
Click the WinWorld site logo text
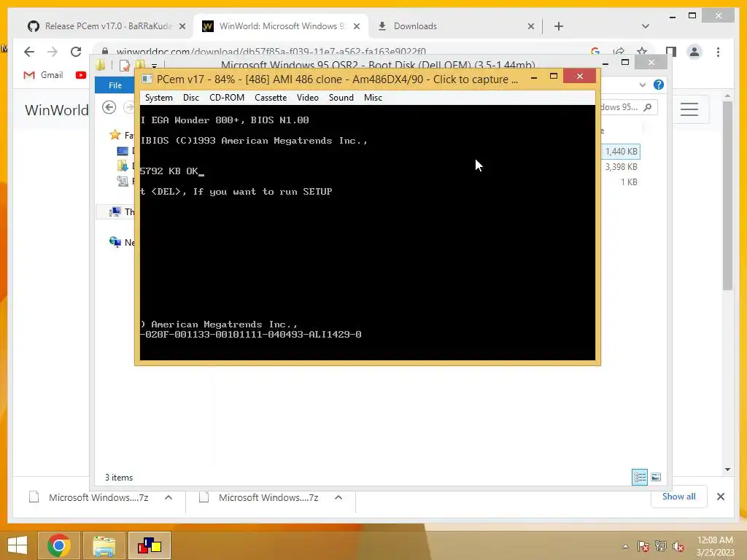[56, 110]
